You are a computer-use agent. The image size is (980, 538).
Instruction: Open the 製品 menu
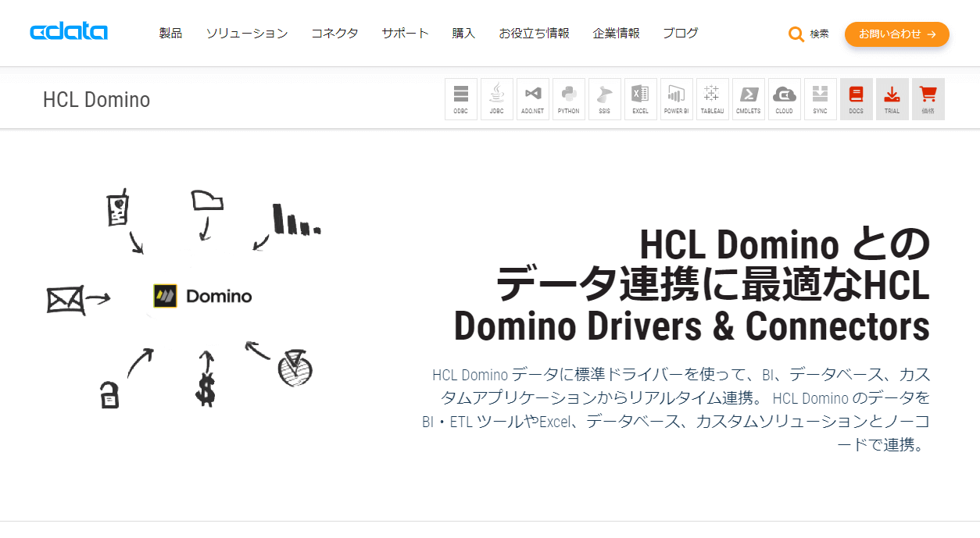click(x=170, y=34)
